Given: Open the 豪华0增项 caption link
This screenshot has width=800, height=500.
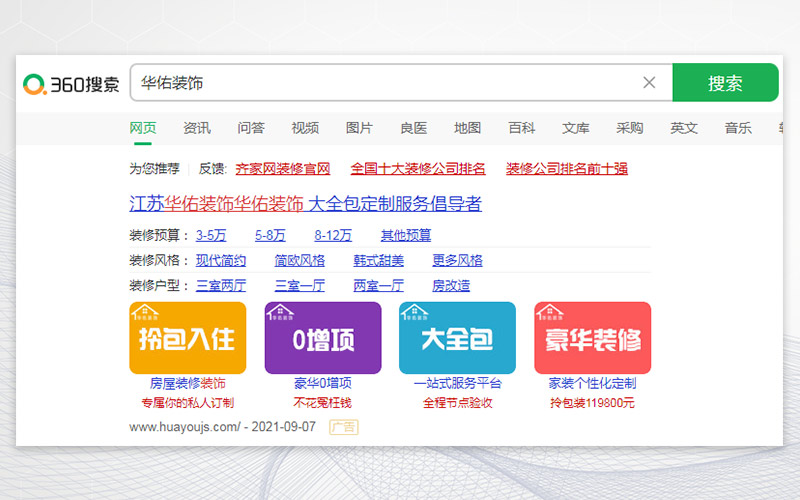Looking at the screenshot, I should (x=323, y=383).
